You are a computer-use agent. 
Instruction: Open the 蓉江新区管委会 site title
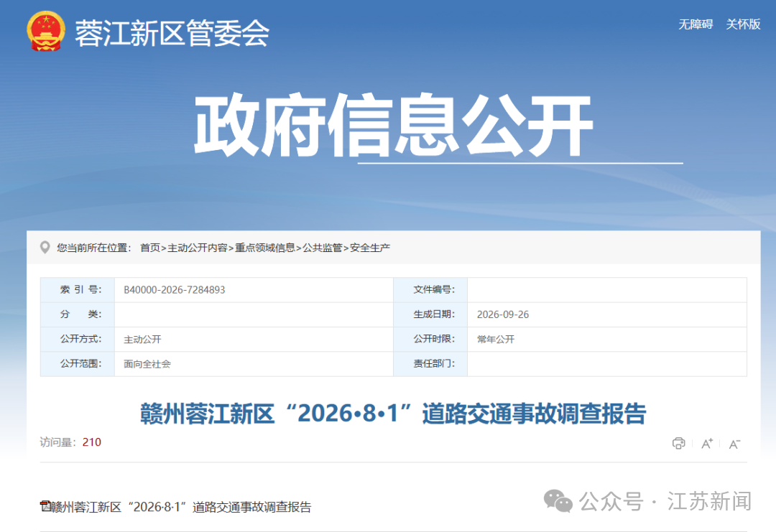[172, 33]
